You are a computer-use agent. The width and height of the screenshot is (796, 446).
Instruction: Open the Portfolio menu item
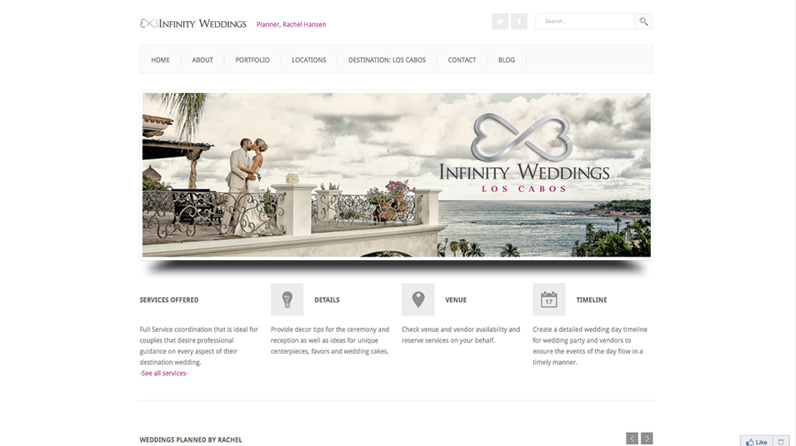[x=252, y=60]
